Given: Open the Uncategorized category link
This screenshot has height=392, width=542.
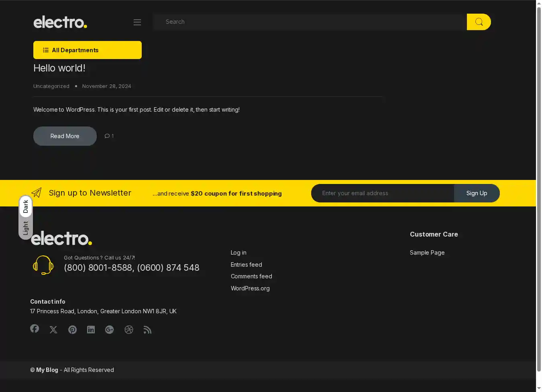Looking at the screenshot, I should point(51,86).
